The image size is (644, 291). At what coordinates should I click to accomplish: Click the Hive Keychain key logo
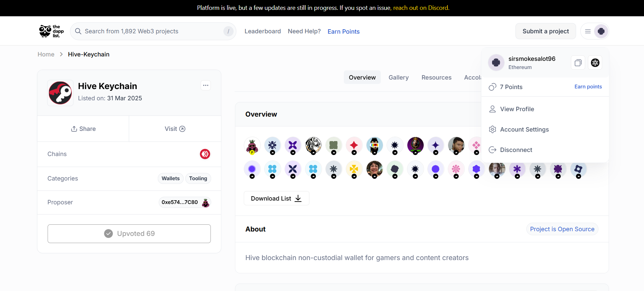(x=60, y=93)
